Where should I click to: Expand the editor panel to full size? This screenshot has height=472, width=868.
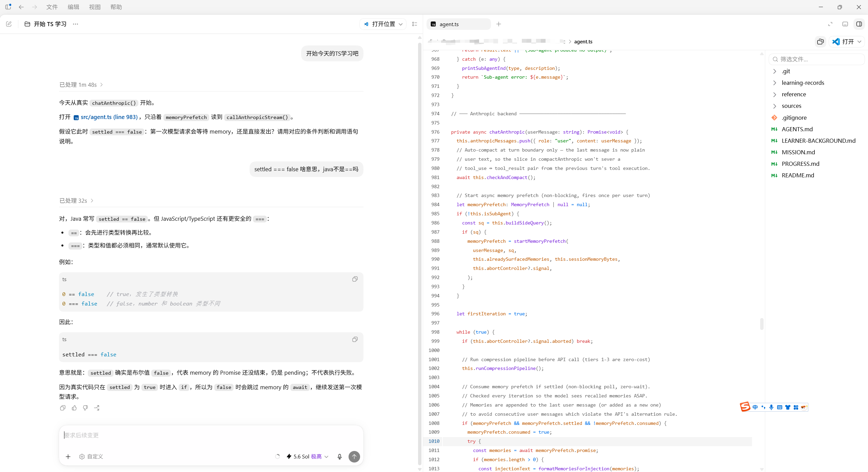tap(830, 24)
